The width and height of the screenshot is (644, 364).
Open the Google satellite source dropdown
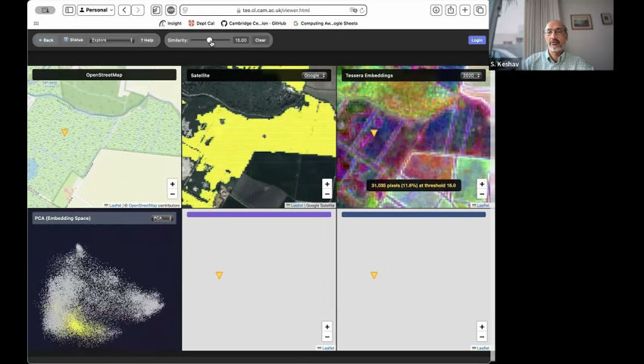coord(314,75)
